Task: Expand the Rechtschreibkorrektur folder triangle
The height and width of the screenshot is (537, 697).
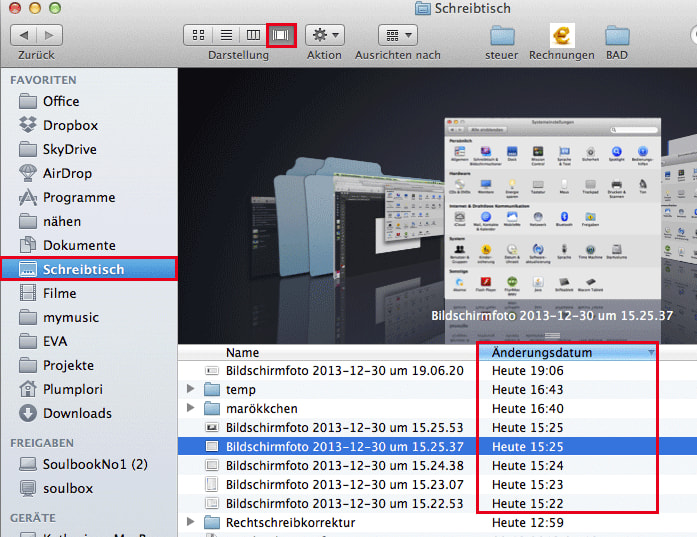Action: click(191, 522)
